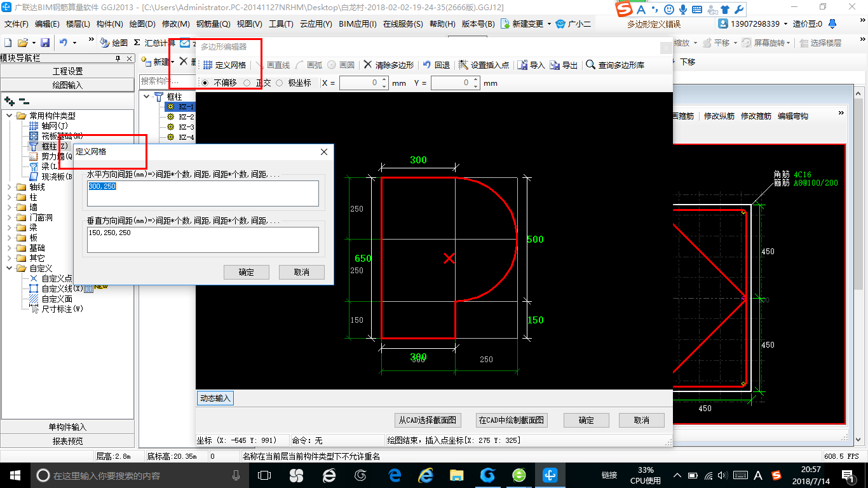Image resolution: width=868 pixels, height=488 pixels.
Task: Click 确定 in the 定义网格 dialog
Action: tap(247, 272)
